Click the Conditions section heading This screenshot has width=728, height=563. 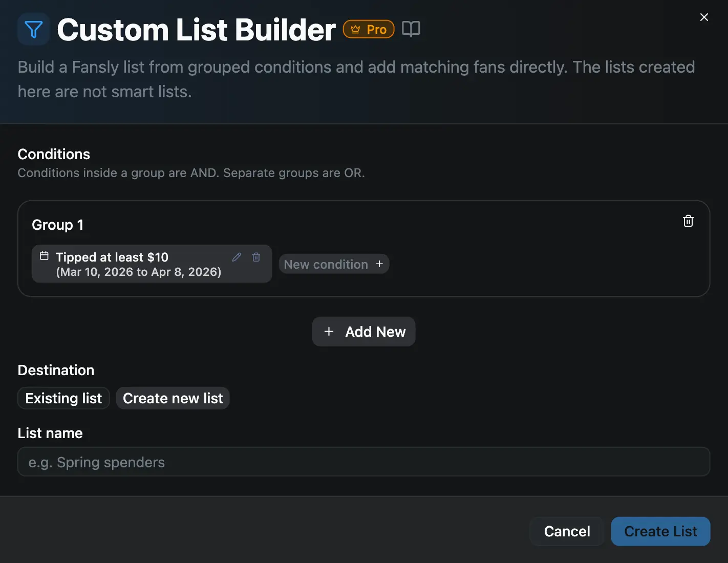coord(54,154)
